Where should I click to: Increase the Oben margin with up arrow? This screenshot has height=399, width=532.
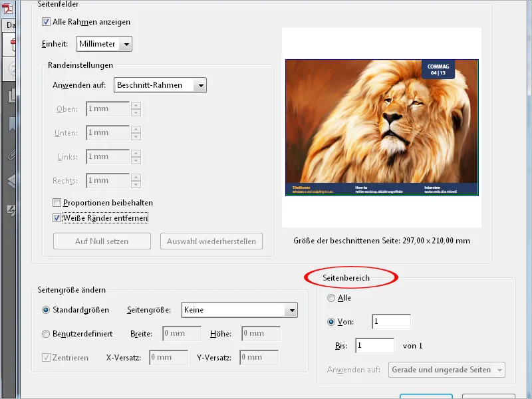[x=136, y=105]
